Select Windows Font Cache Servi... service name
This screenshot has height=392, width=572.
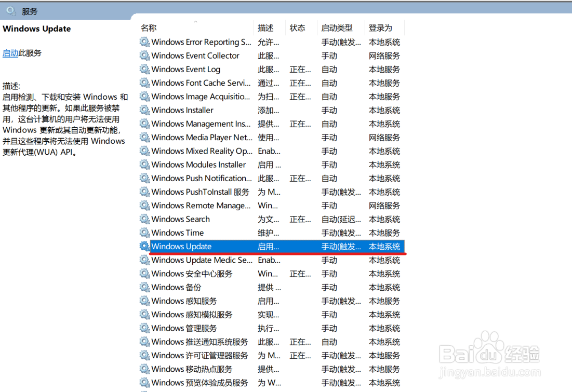pos(201,83)
